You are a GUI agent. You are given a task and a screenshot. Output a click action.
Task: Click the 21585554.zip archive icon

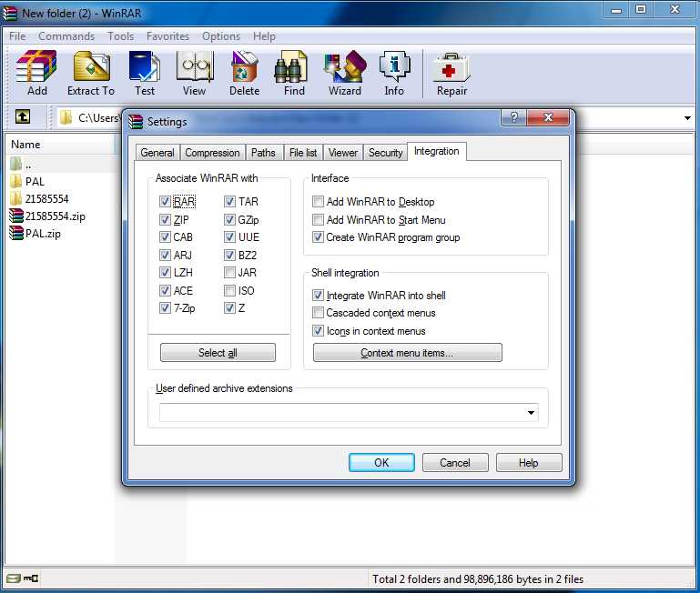tap(16, 216)
